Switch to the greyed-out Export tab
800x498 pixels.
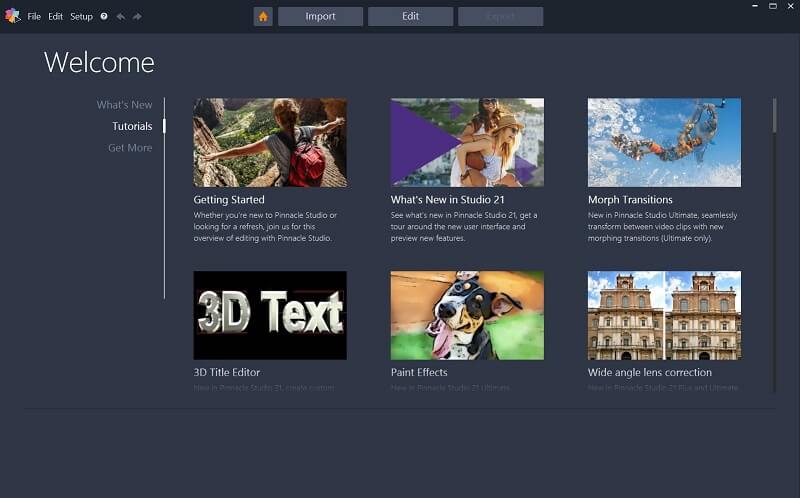(x=501, y=16)
